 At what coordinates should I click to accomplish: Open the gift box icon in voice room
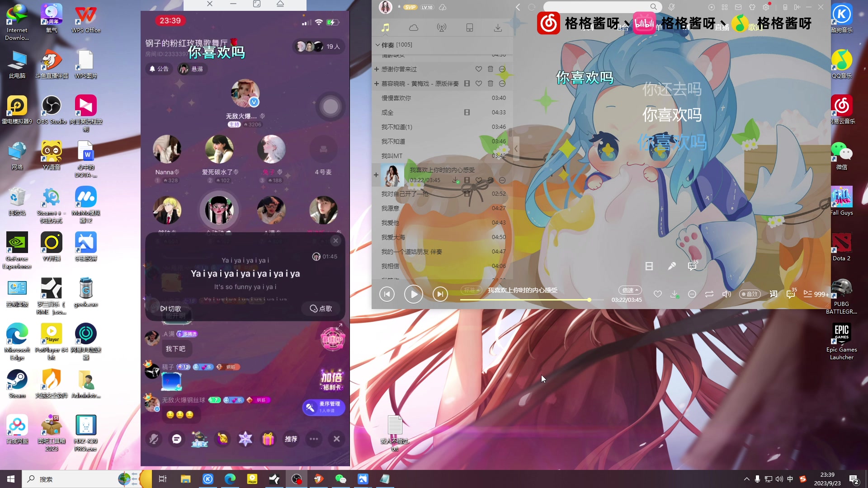click(x=268, y=439)
